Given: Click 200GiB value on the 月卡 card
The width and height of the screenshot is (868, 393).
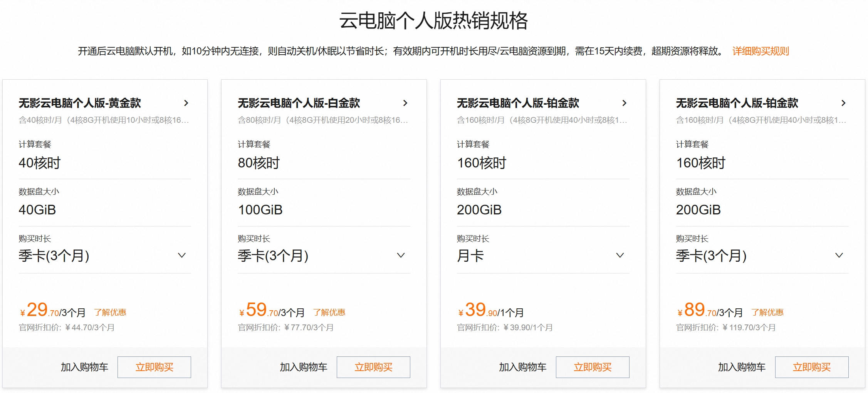Looking at the screenshot, I should (x=479, y=210).
